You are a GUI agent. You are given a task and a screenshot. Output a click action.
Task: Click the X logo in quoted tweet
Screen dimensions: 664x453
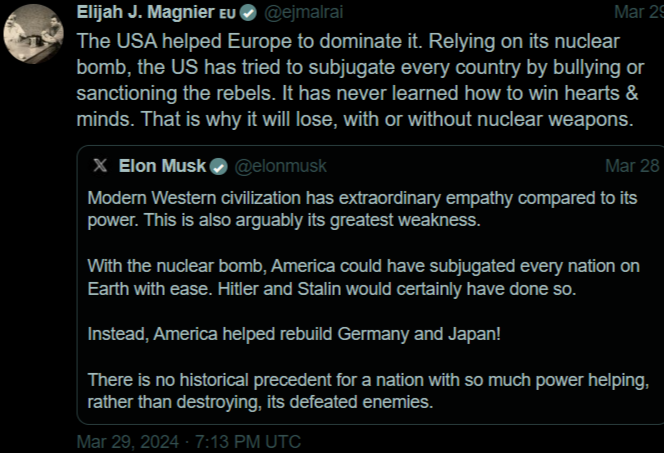(x=100, y=165)
